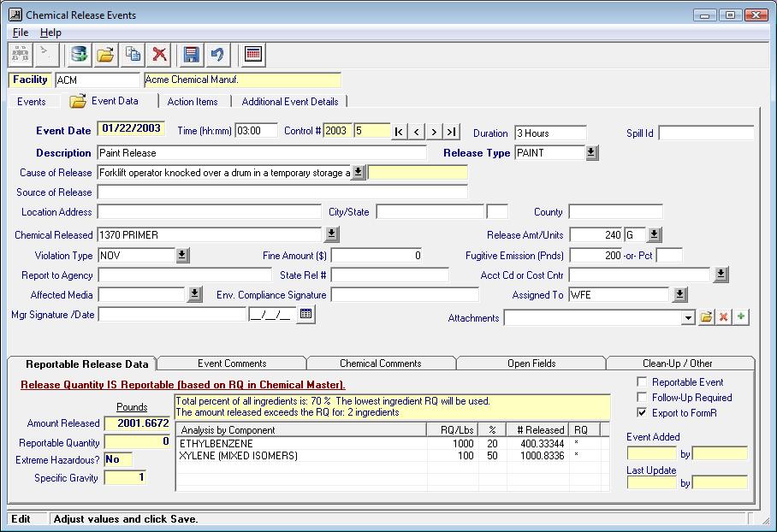Viewport: 777px width, 532px height.
Task: Open the Help menu
Action: point(50,33)
